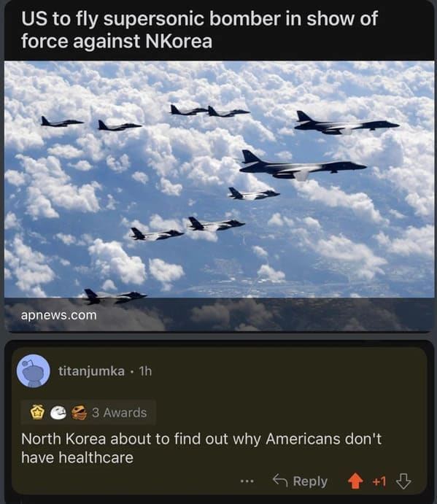Open the supersonic bomber post title
This screenshot has width=437, height=504.
[199, 30]
